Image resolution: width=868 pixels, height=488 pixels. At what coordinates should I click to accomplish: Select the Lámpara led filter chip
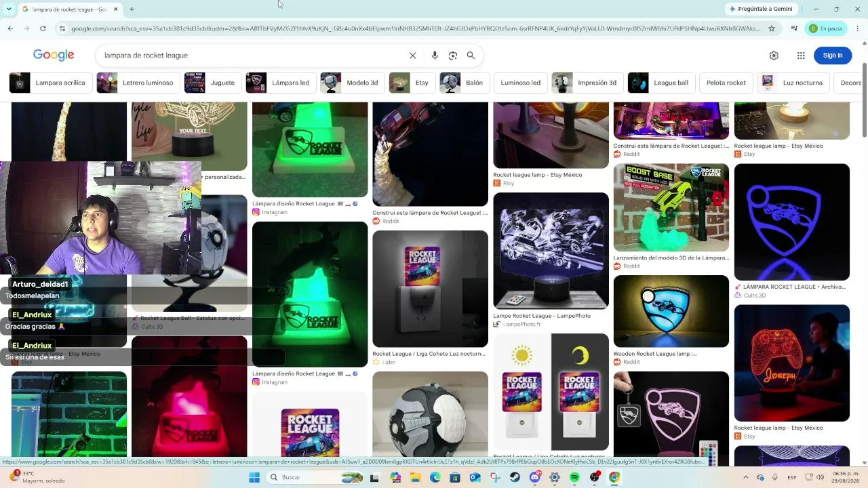[280, 83]
